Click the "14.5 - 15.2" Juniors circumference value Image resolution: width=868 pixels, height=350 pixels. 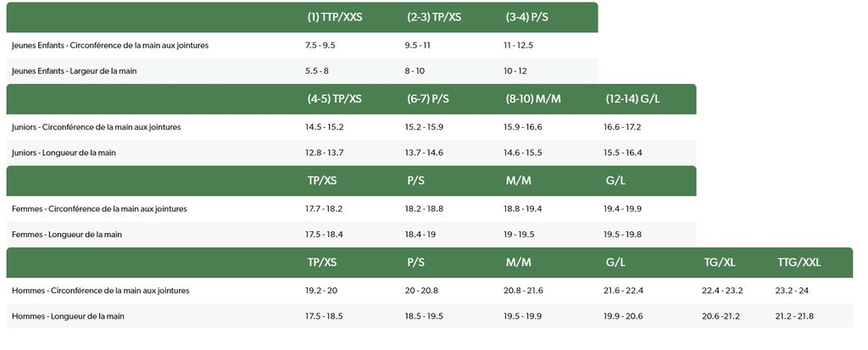click(x=325, y=127)
